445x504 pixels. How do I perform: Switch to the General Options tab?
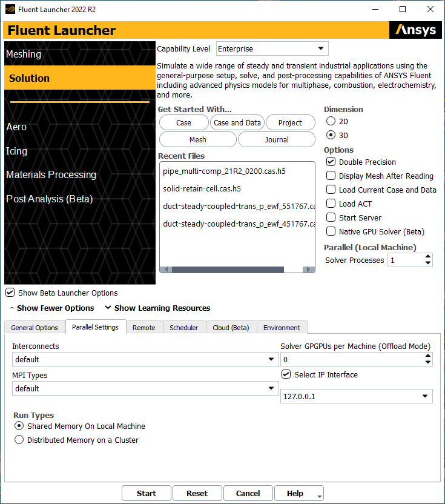coord(35,328)
